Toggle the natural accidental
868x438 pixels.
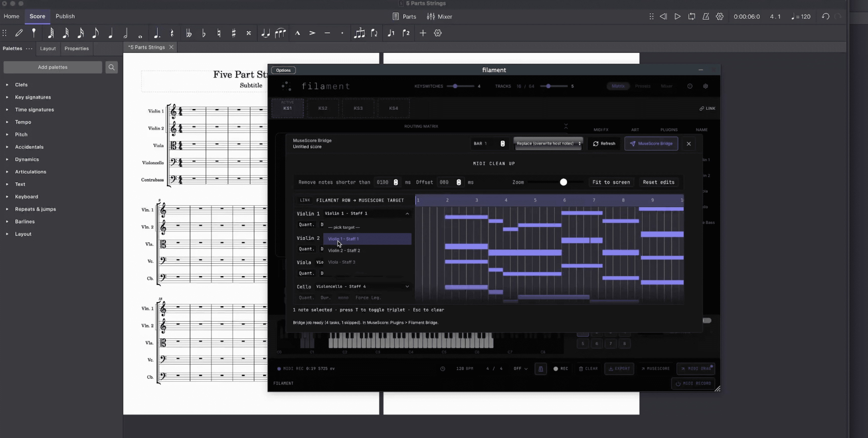tap(219, 33)
